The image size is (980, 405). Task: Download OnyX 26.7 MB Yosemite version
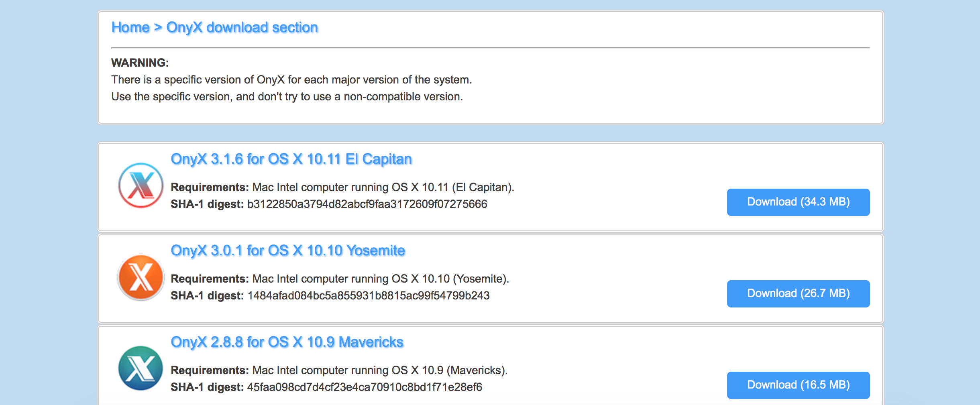(798, 293)
